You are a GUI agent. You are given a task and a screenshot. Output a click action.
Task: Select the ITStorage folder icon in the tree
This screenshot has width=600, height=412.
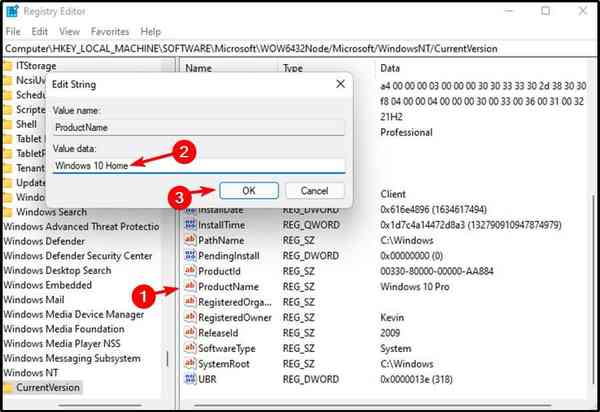[x=8, y=66]
